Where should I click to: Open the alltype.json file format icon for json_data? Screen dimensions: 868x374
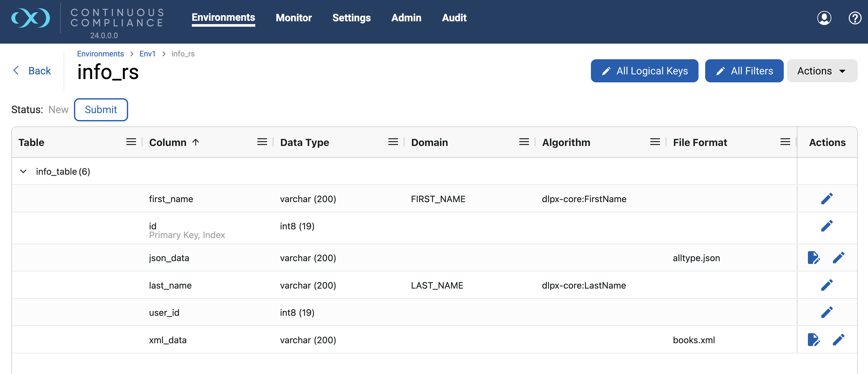click(814, 258)
